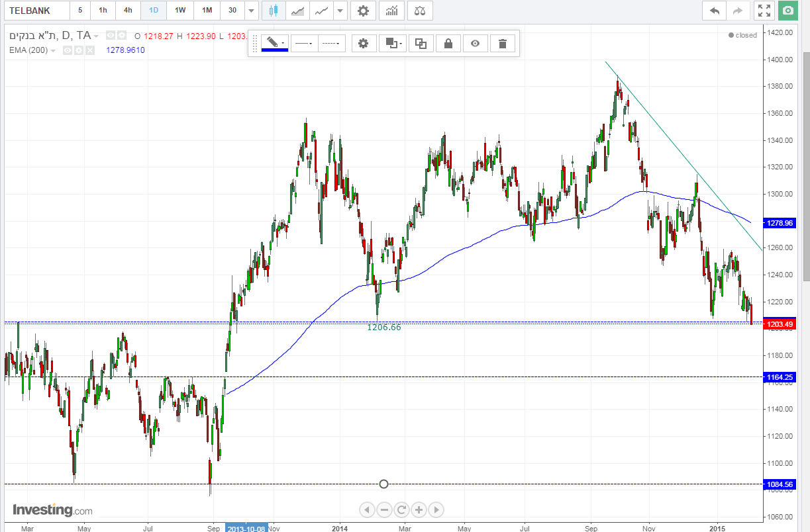
Task: Open chart properties gear in top toolbar
Action: click(x=362, y=11)
